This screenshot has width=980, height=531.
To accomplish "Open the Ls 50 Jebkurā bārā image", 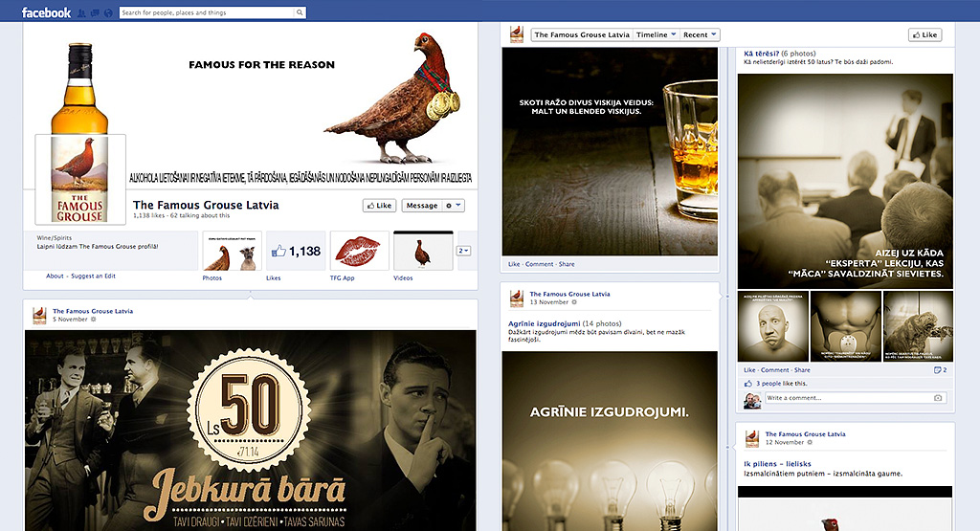I will pyautogui.click(x=250, y=431).
